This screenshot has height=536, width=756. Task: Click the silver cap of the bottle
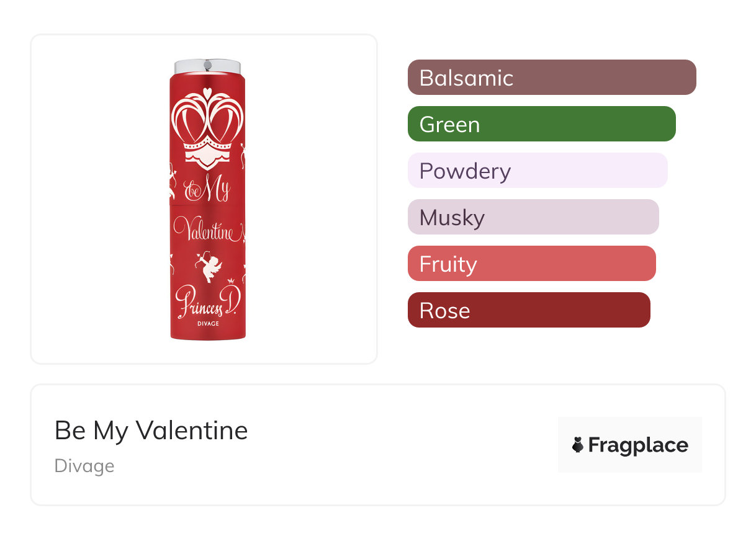tap(208, 66)
